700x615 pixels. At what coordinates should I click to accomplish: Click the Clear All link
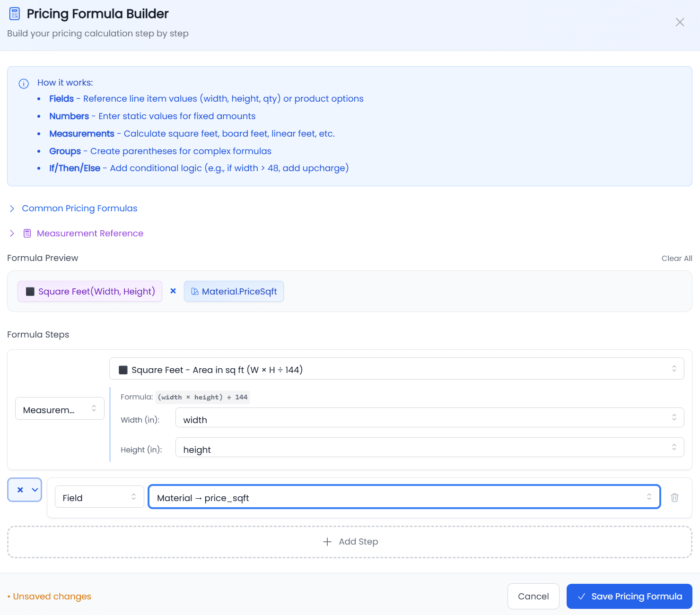point(677,258)
